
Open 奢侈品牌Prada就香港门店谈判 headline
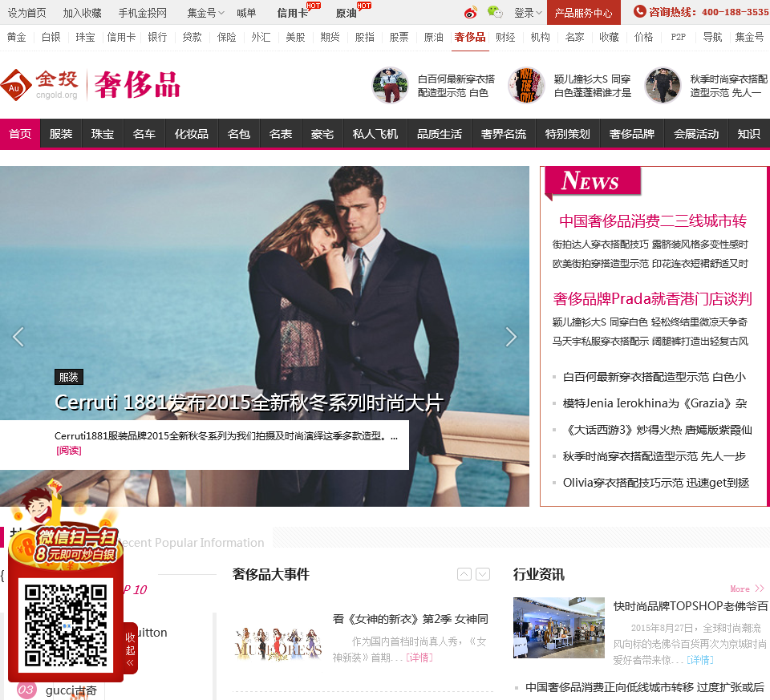click(653, 298)
